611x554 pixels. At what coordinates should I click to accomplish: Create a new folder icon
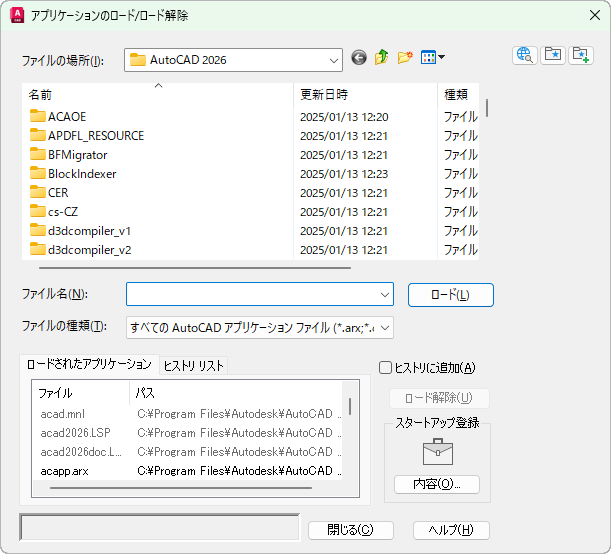pyautogui.click(x=405, y=57)
